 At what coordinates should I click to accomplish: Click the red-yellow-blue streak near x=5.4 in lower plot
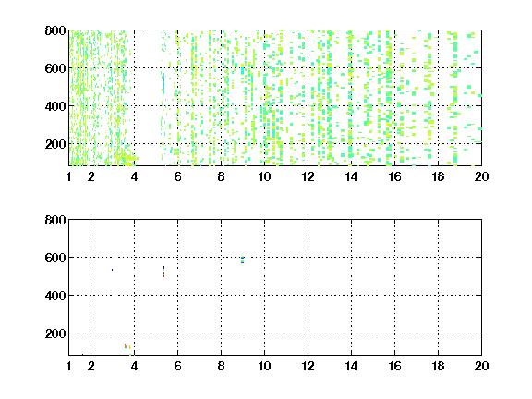coord(163,272)
